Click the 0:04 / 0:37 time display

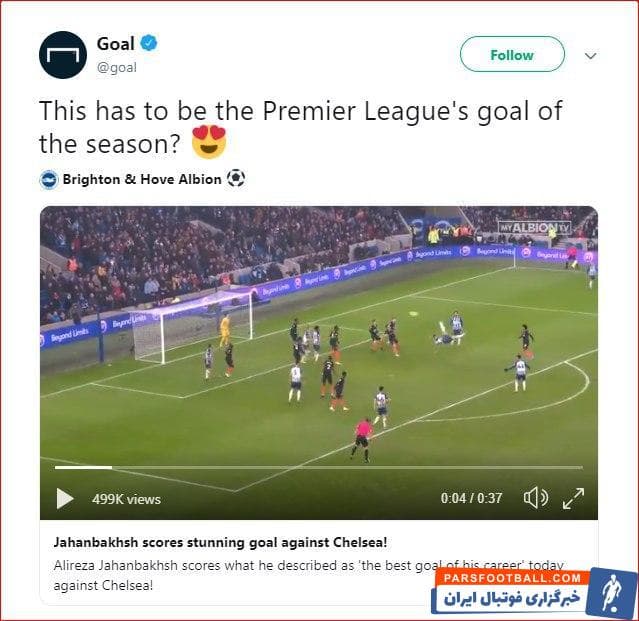point(471,498)
